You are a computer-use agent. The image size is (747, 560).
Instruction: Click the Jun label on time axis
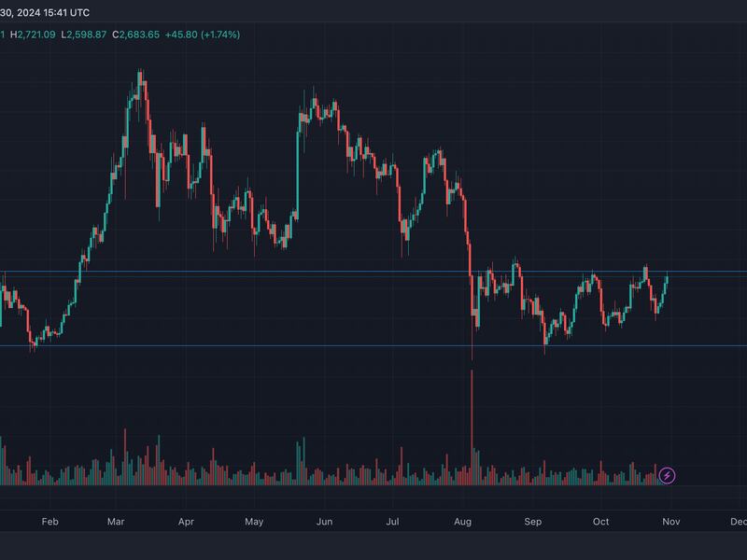(x=324, y=522)
